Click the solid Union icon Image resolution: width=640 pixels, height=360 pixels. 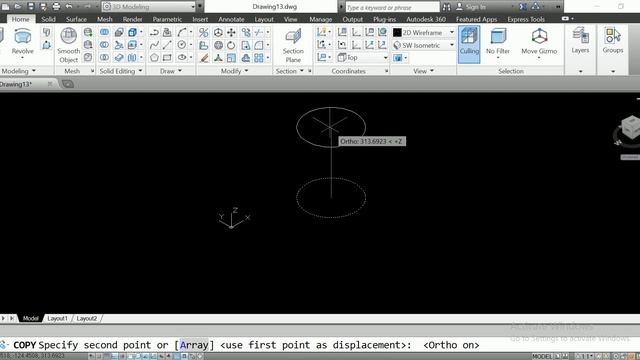pyautogui.click(x=104, y=32)
